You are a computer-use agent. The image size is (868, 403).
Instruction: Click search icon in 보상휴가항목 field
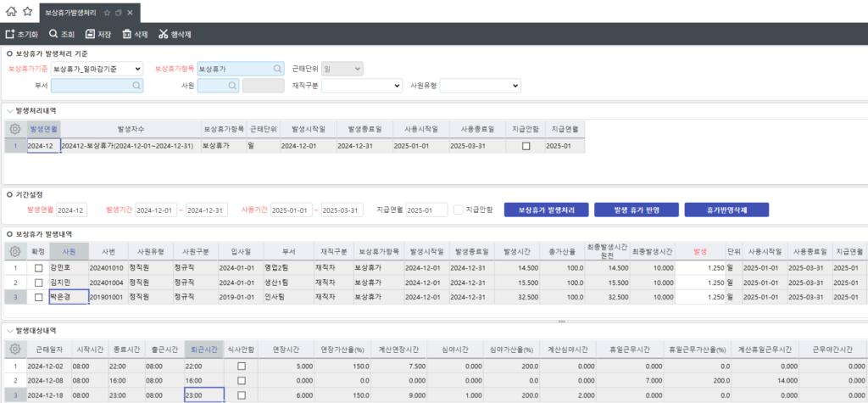tap(277, 69)
